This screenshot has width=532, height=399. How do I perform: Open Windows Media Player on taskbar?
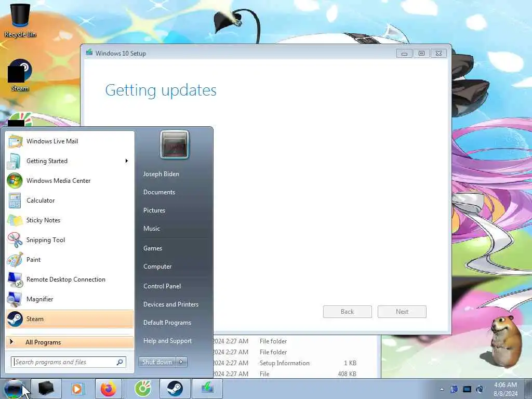pos(77,389)
